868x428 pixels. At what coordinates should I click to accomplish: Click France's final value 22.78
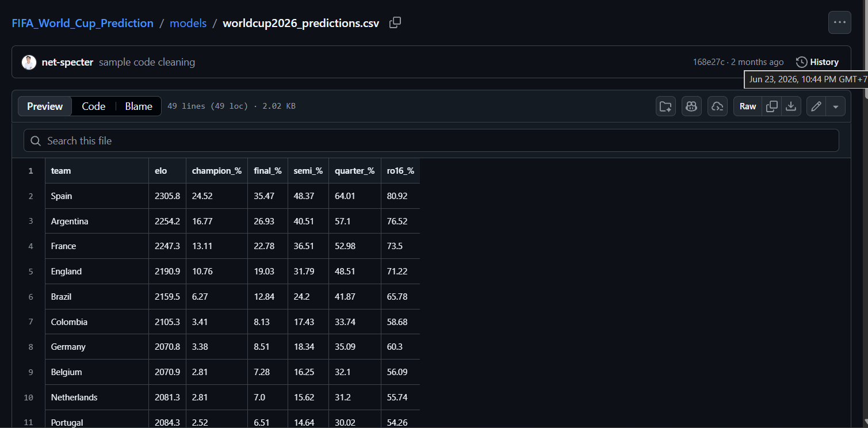pyautogui.click(x=267, y=246)
